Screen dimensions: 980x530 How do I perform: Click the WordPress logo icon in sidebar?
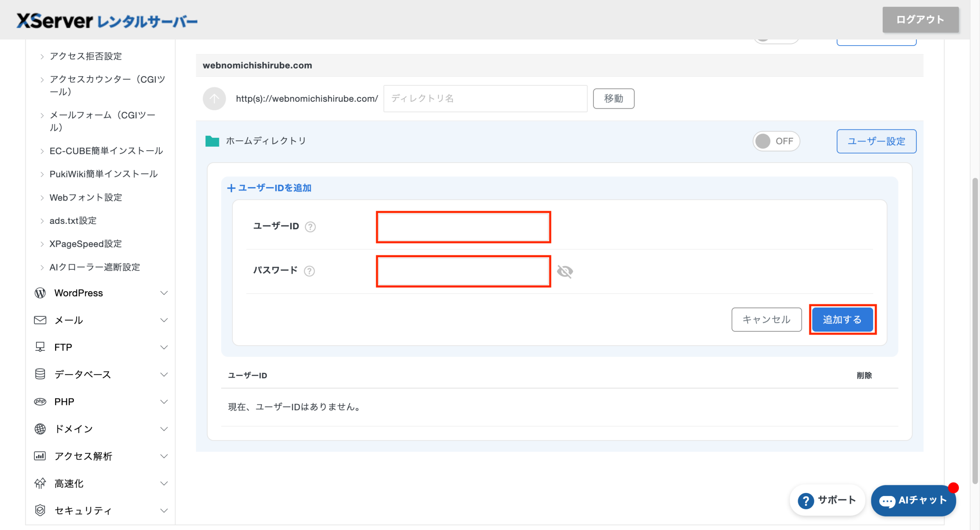[40, 293]
